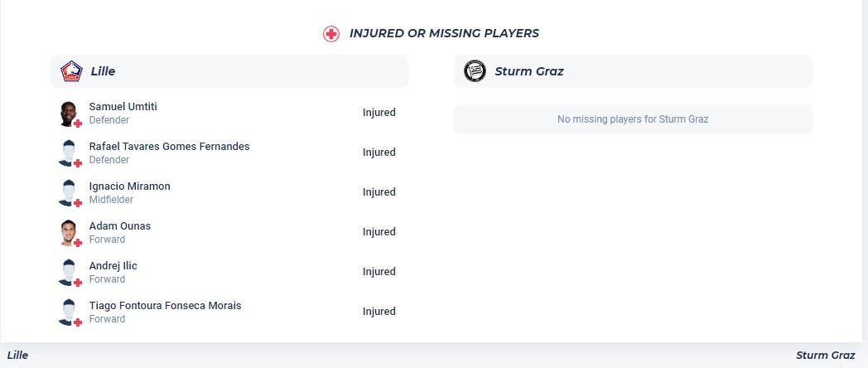The image size is (868, 368).
Task: Click Injured status beside Samuel Umtiti
Action: tap(379, 113)
